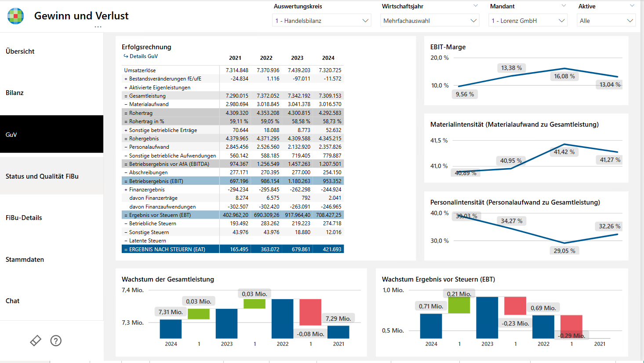
Task: Open the Aktive Alle dropdown
Action: coord(606,21)
